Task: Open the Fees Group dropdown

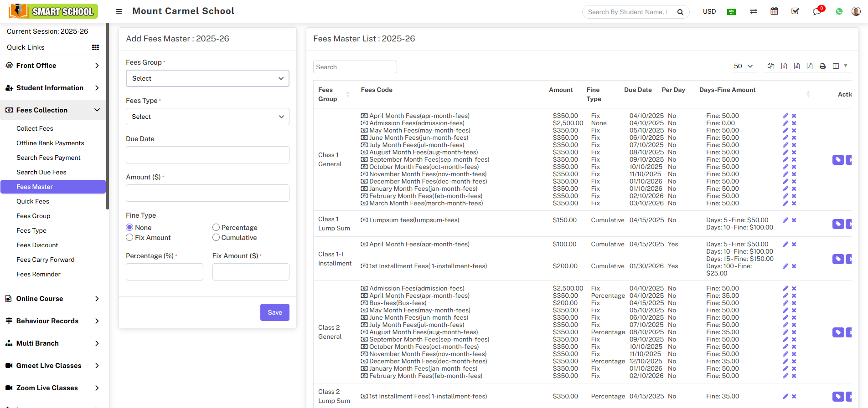Action: pos(207,78)
